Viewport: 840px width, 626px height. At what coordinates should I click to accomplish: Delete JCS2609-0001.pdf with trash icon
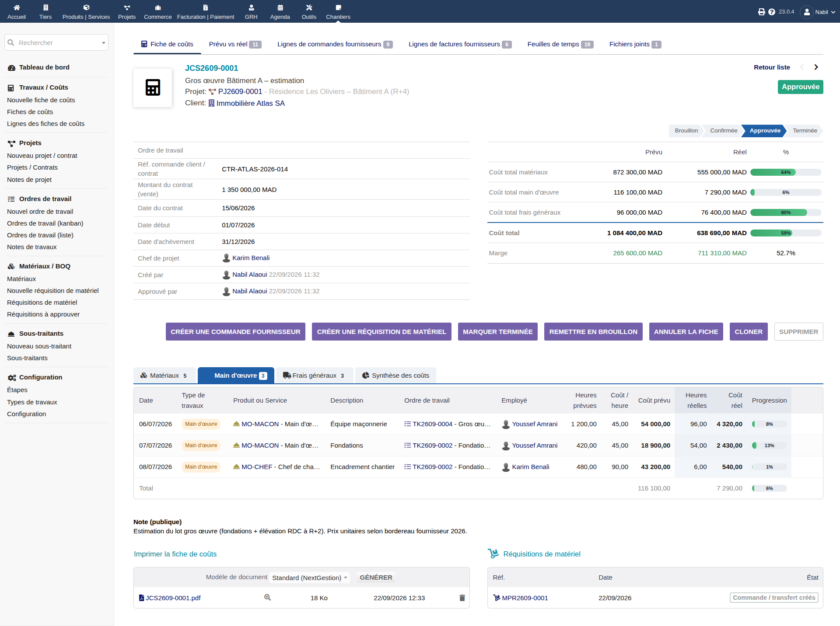pyautogui.click(x=462, y=598)
